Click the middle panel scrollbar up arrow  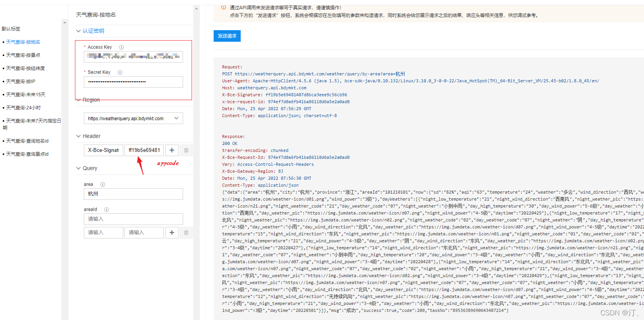coord(196,9)
